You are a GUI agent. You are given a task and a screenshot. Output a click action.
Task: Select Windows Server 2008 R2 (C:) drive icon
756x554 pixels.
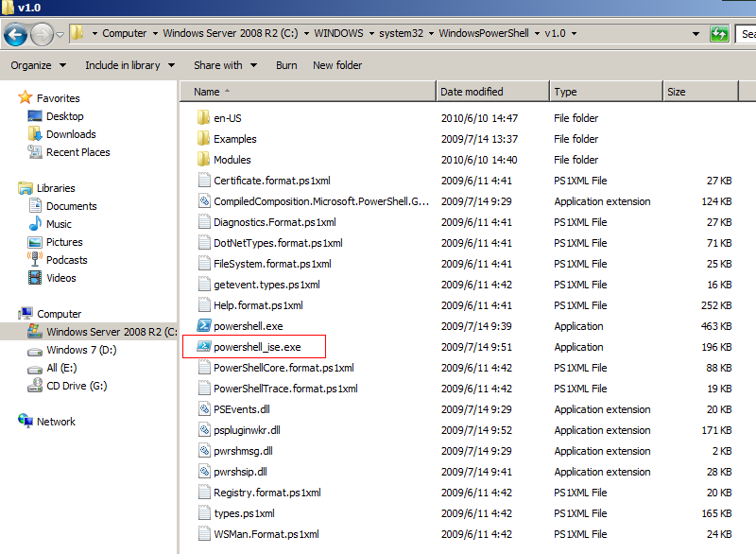pos(35,331)
